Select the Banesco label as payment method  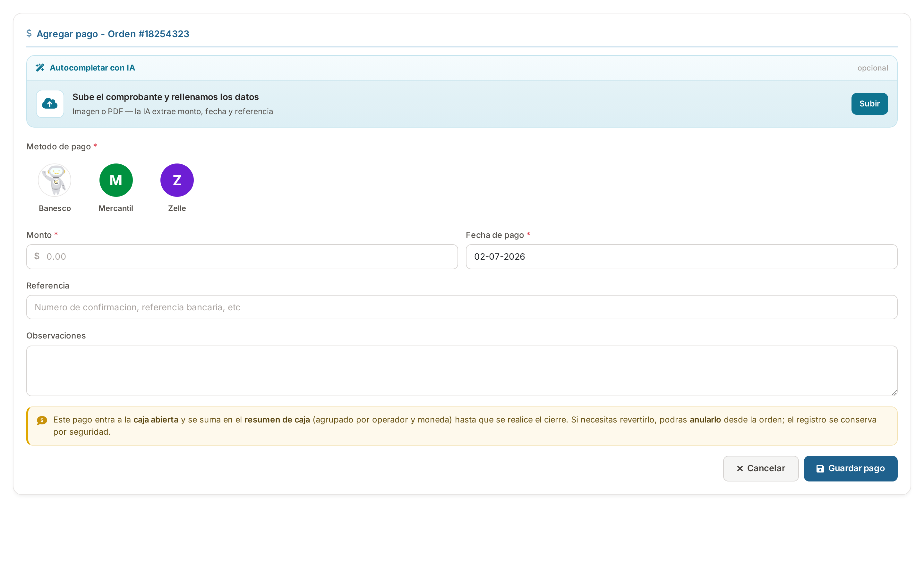[x=55, y=208]
